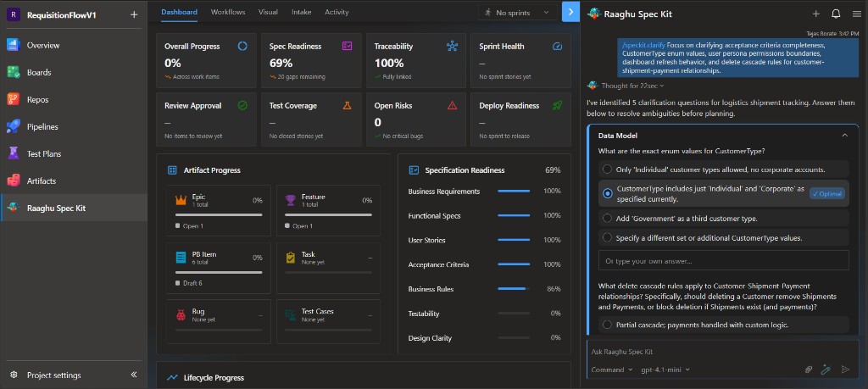Click the Open Risks warning triangle icon

453,105
